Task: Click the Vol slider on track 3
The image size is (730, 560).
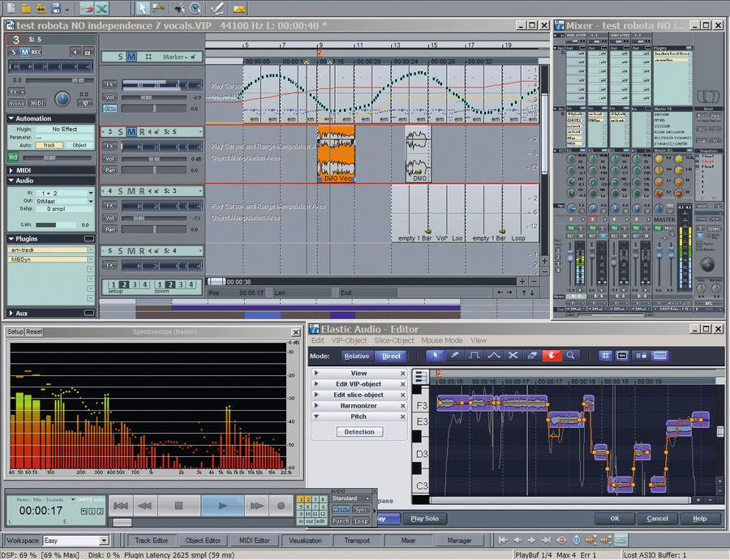Action: (154, 159)
